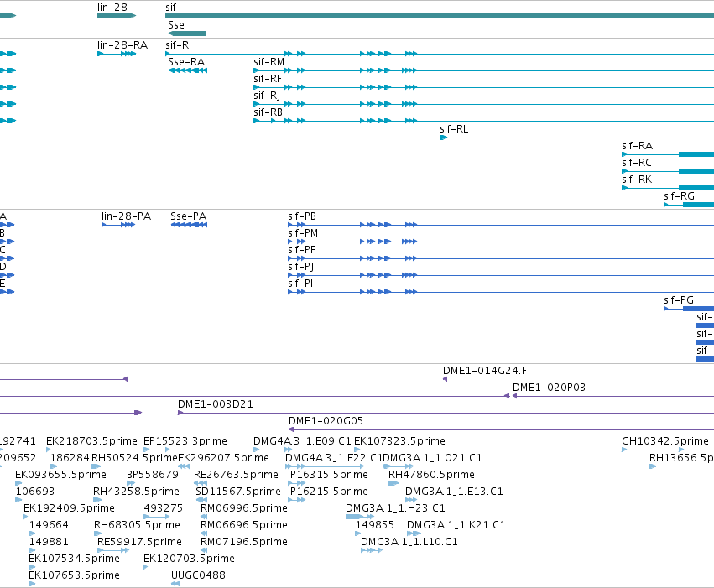Screen dimensions: 714x588
Task: Select the Sse-PA protein label
Action: point(189,216)
